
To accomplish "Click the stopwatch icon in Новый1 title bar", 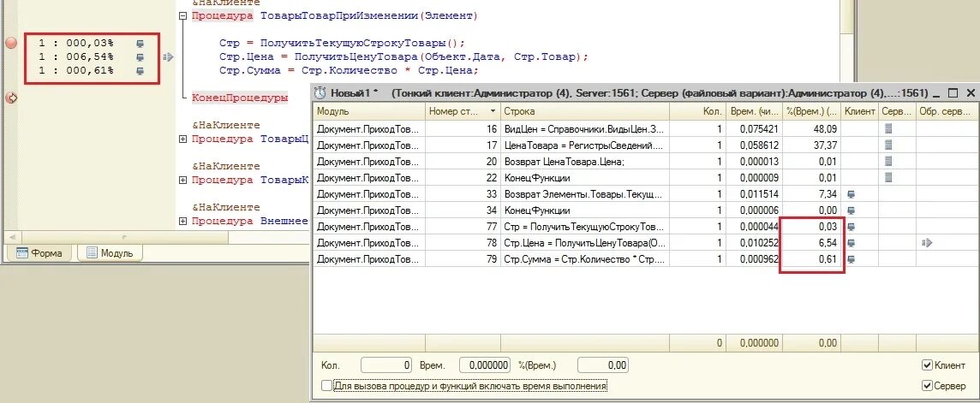I will 320,93.
